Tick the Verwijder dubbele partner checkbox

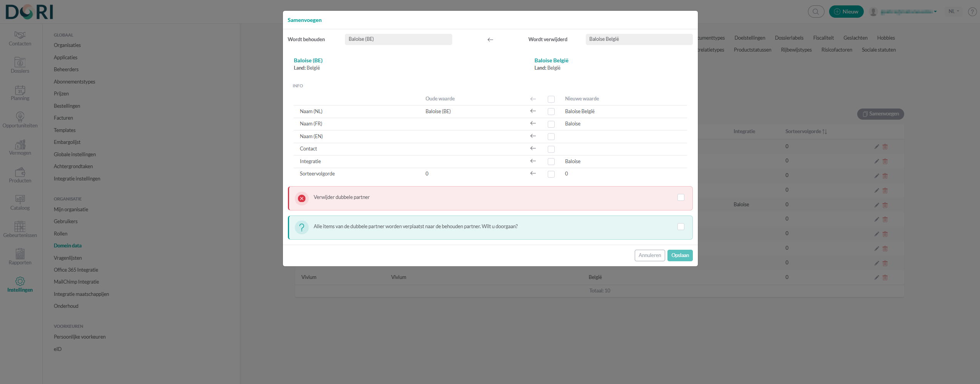tap(681, 197)
